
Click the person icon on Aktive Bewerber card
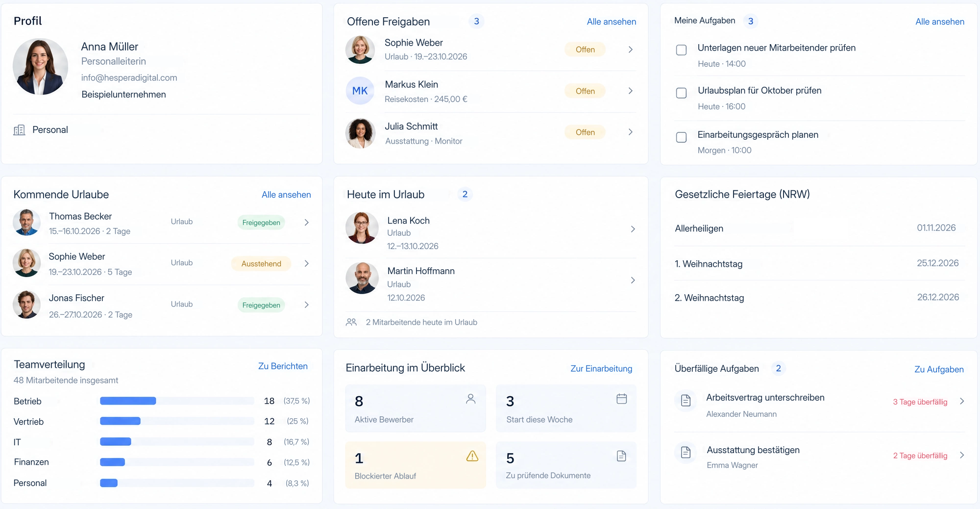(470, 399)
